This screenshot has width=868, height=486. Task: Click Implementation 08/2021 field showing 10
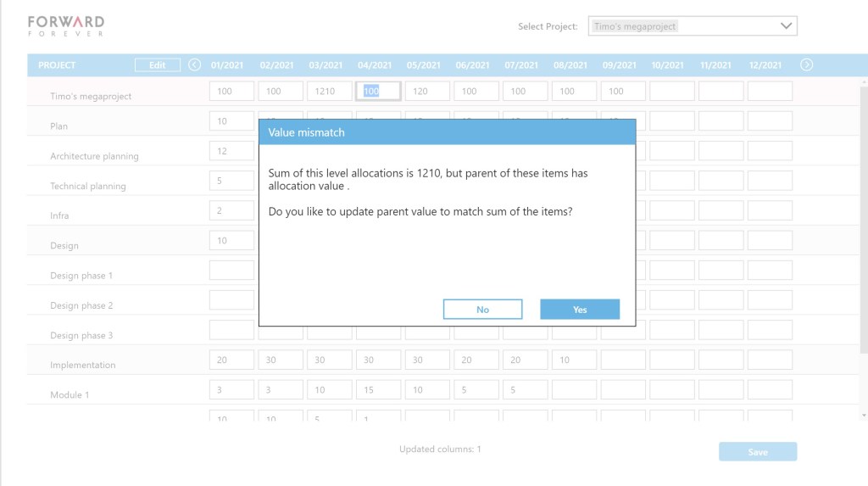coord(574,360)
